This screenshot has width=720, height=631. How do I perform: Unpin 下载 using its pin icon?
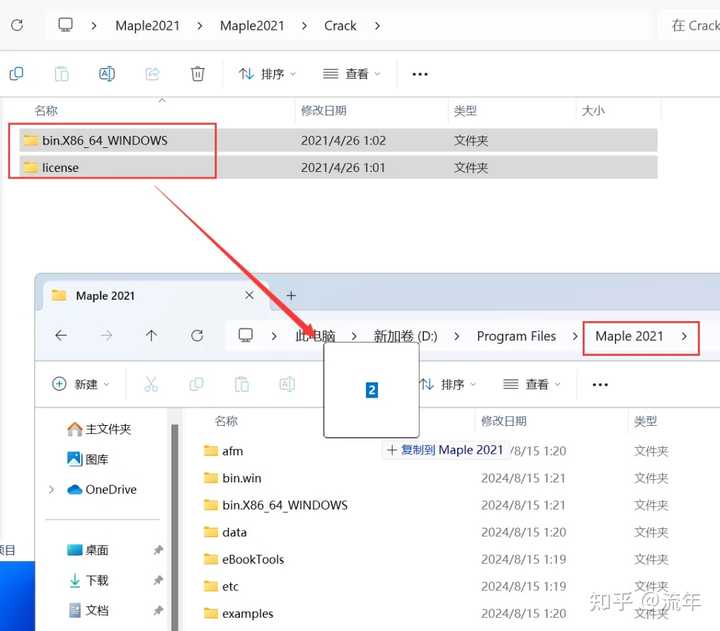point(158,580)
